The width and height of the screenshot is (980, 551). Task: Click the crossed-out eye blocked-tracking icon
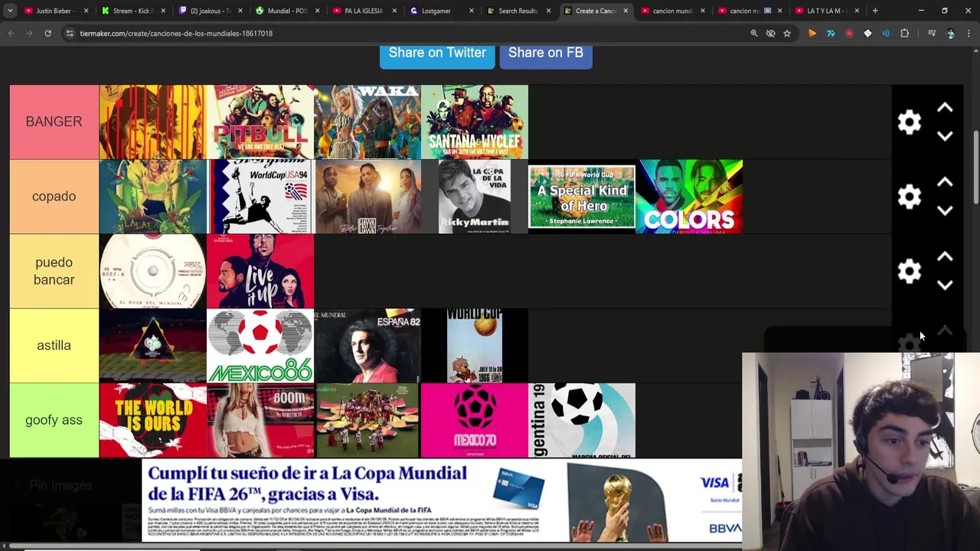point(770,34)
